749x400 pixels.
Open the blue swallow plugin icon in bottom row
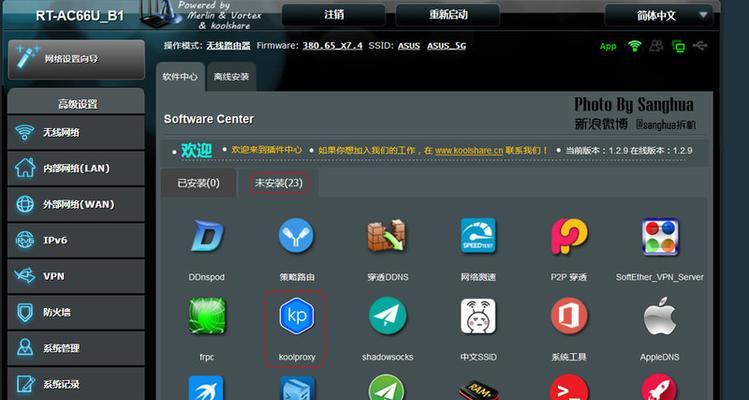pos(206,388)
